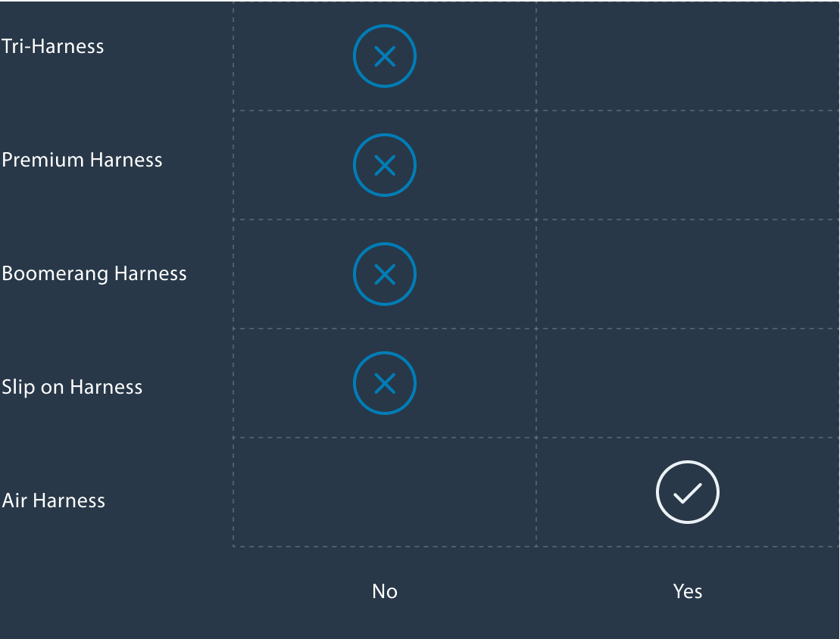Click the empty Yes cell for Tri-Harness

688,57
